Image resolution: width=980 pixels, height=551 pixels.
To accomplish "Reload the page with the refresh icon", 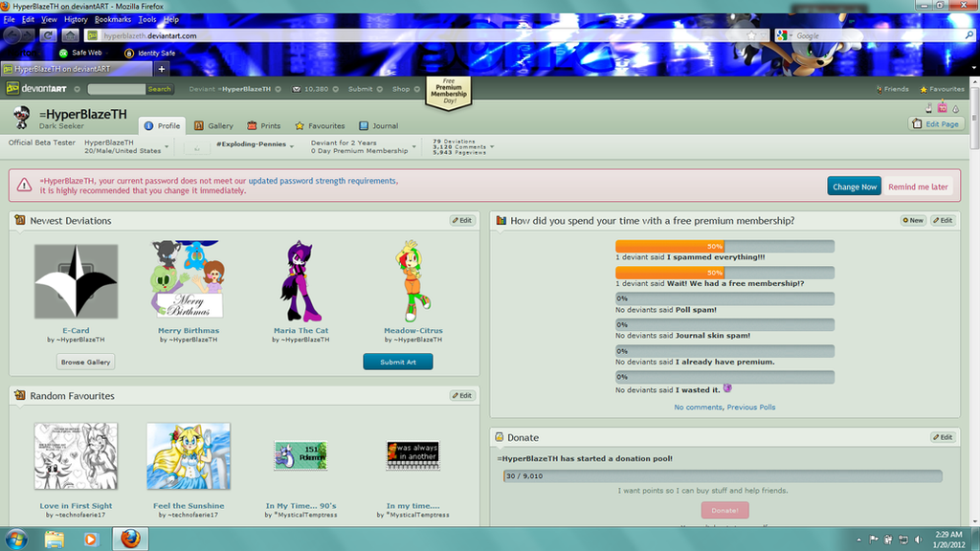I will [x=48, y=35].
